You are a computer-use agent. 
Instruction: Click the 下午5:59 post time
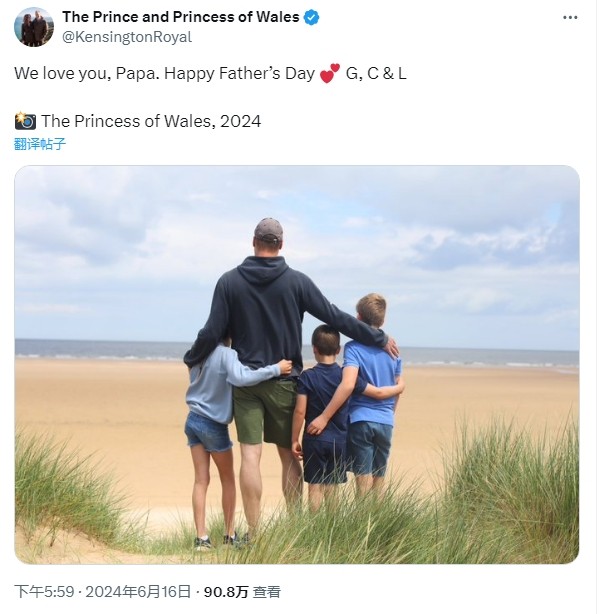pyautogui.click(x=44, y=591)
